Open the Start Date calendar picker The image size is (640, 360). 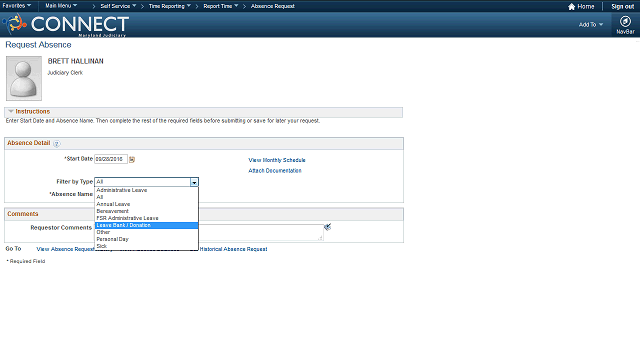[x=132, y=160]
